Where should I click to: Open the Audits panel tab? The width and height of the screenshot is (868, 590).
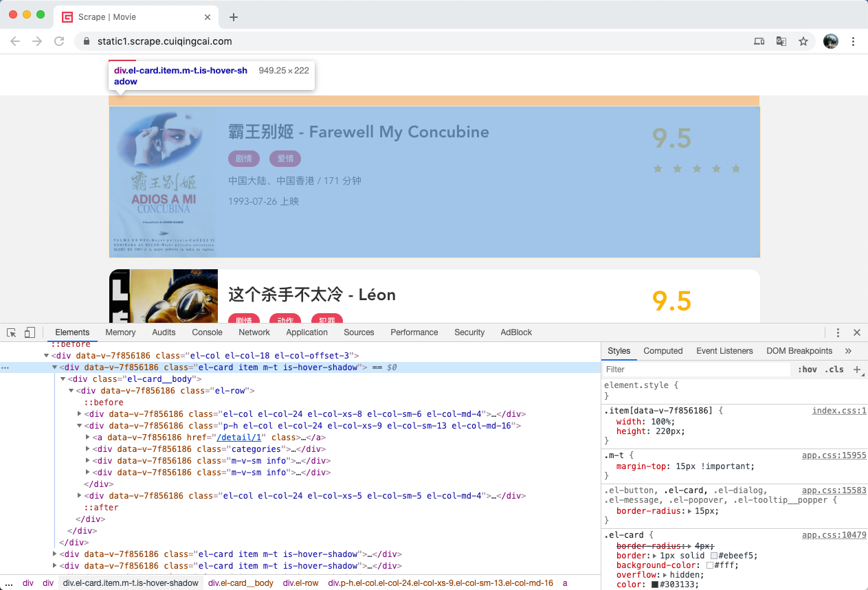pos(164,332)
